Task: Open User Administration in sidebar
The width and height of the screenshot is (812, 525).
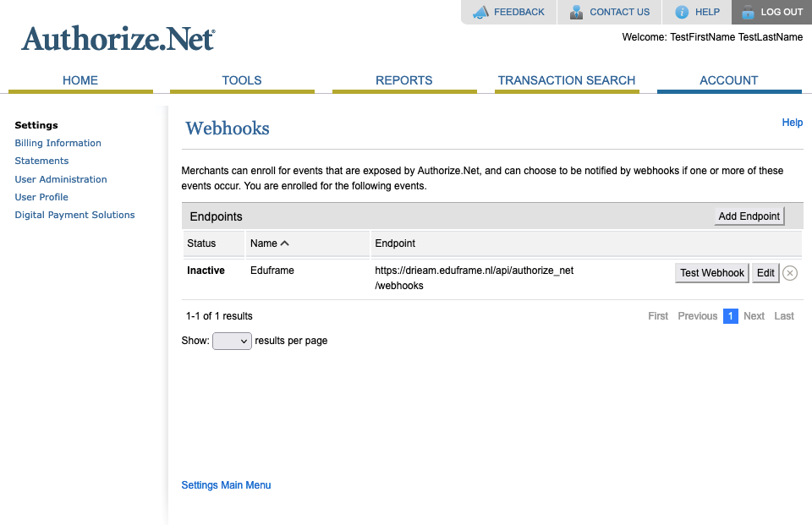Action: tap(61, 179)
